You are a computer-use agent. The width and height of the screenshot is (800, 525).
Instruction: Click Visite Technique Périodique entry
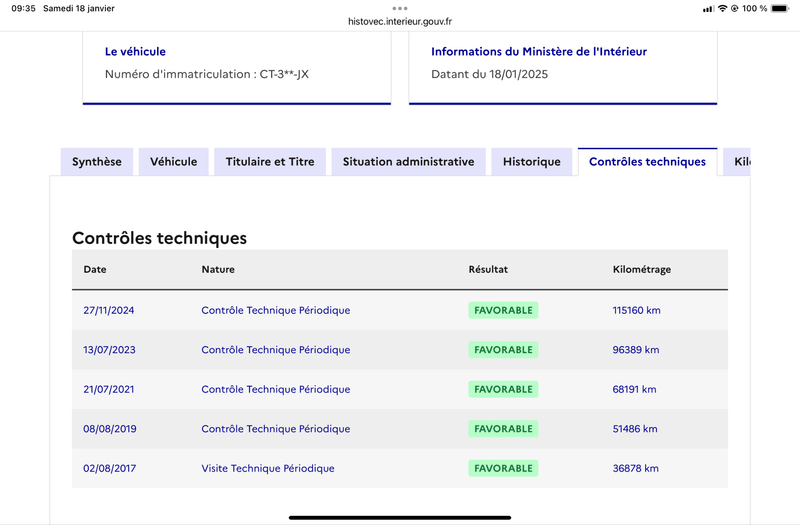click(x=268, y=468)
